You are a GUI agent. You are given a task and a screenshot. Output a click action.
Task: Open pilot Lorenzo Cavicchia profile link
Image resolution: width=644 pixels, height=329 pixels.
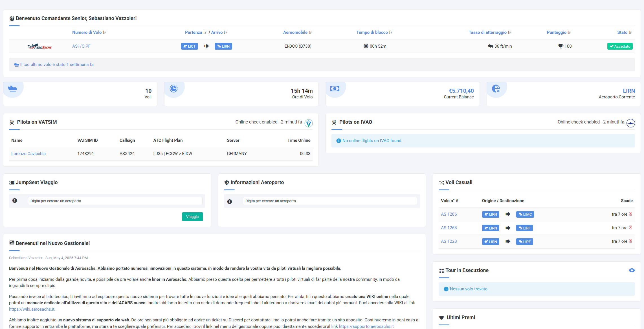pyautogui.click(x=28, y=154)
